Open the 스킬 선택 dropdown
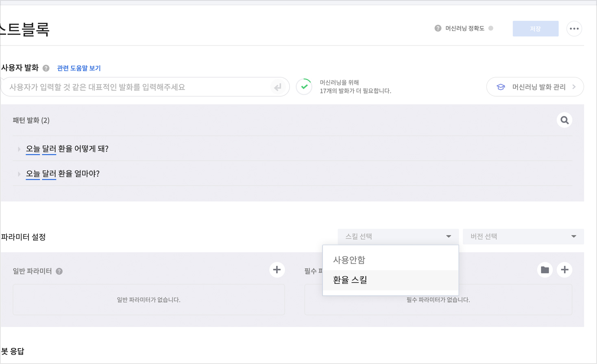Viewport: 597px width, 364px height. pyautogui.click(x=398, y=236)
